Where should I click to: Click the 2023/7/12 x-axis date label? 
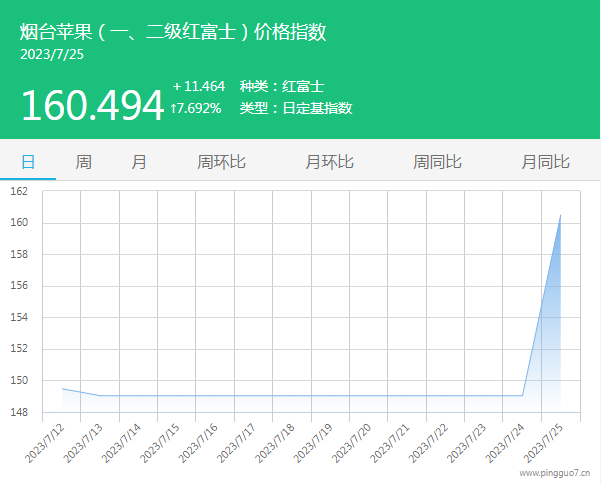click(x=47, y=444)
